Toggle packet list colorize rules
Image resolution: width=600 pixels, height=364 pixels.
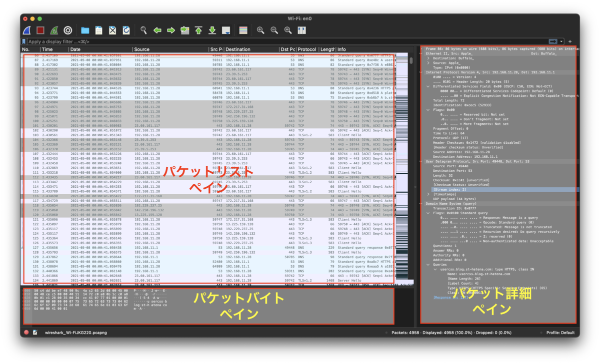click(243, 30)
